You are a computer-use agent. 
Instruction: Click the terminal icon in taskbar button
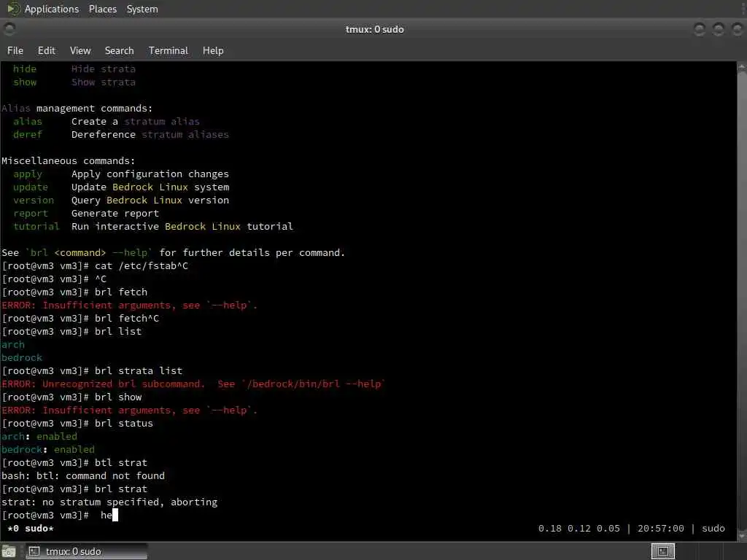[x=34, y=551]
